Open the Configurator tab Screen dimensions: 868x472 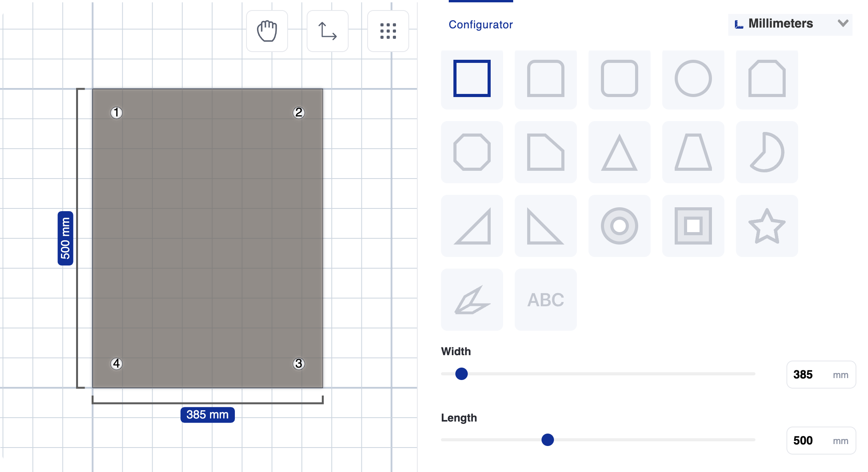(481, 24)
